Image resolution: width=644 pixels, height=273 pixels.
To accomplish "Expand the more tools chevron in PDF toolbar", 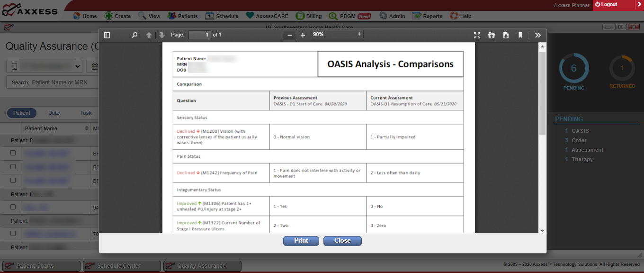I will point(537,35).
